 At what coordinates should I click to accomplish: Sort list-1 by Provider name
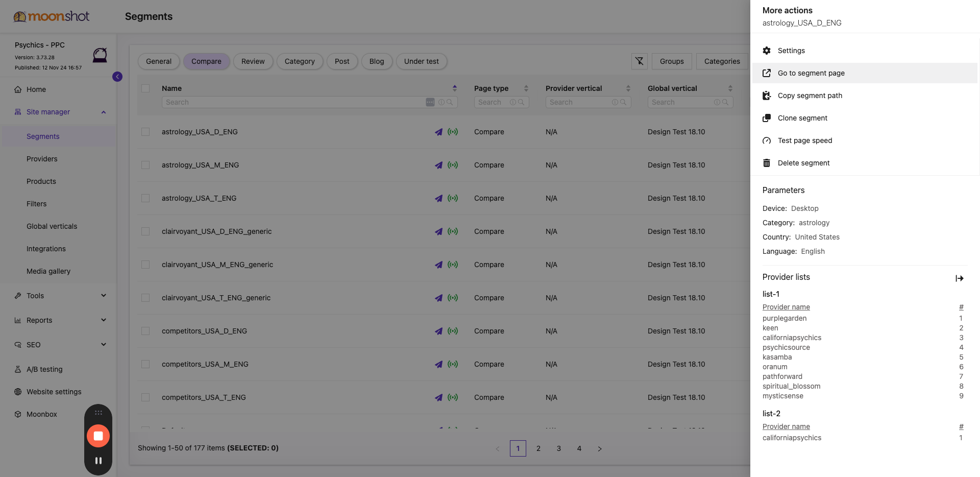pos(786,307)
